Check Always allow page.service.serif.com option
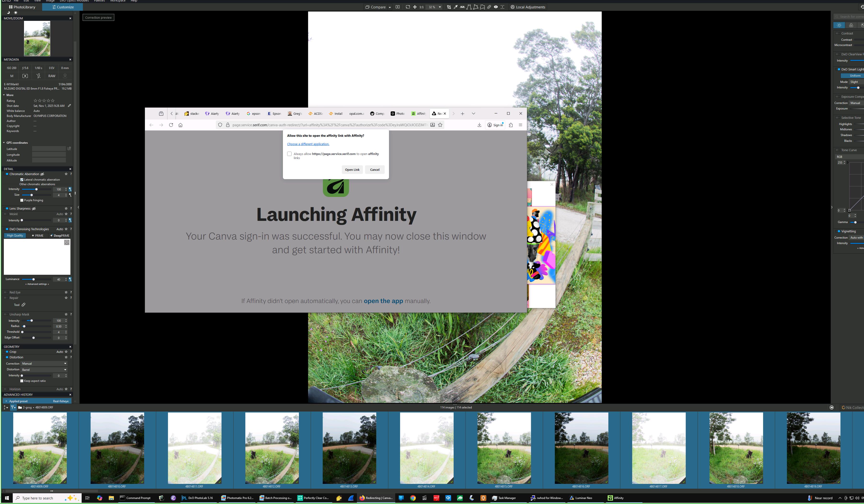 (289, 154)
